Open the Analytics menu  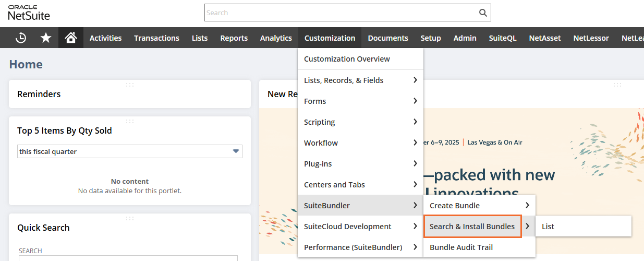pos(276,38)
